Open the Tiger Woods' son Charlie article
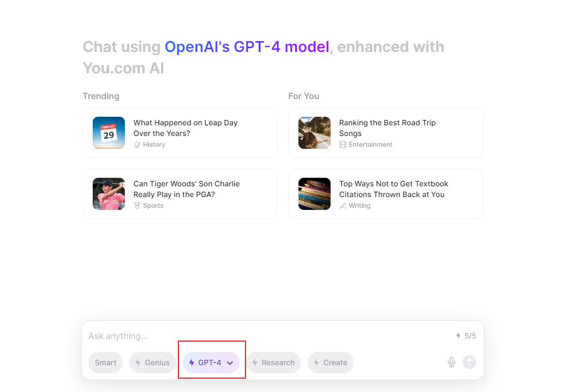The width and height of the screenshot is (561, 392). [x=180, y=194]
